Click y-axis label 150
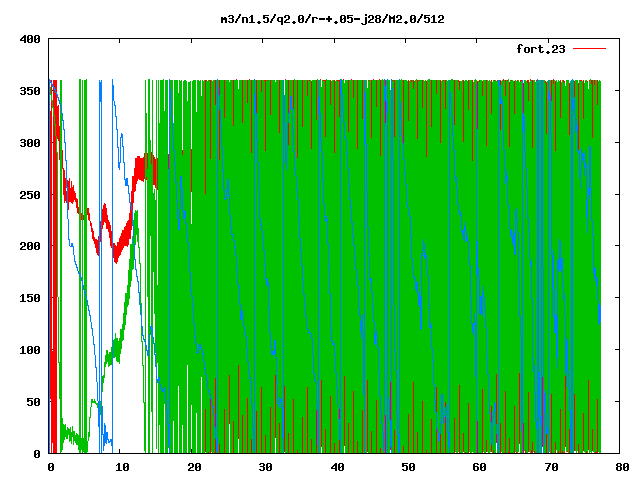The height and width of the screenshot is (480, 640). pyautogui.click(x=30, y=298)
